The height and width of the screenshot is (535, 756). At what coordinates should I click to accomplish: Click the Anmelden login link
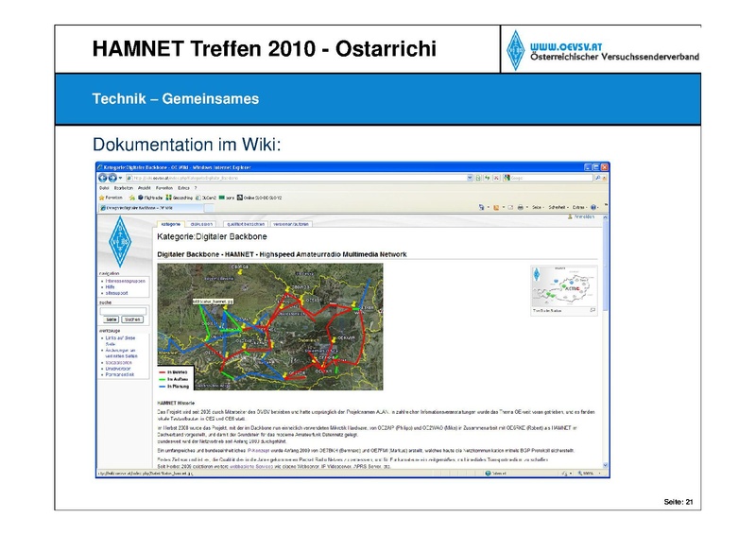coord(584,217)
